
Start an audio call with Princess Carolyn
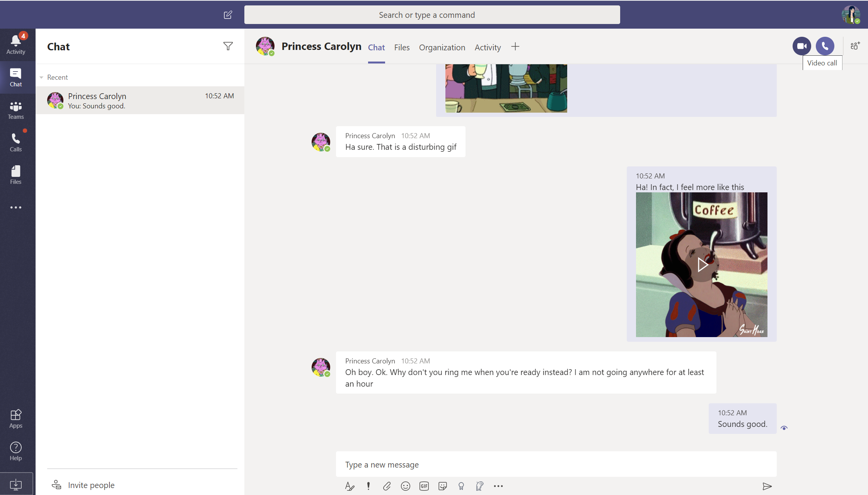point(825,46)
